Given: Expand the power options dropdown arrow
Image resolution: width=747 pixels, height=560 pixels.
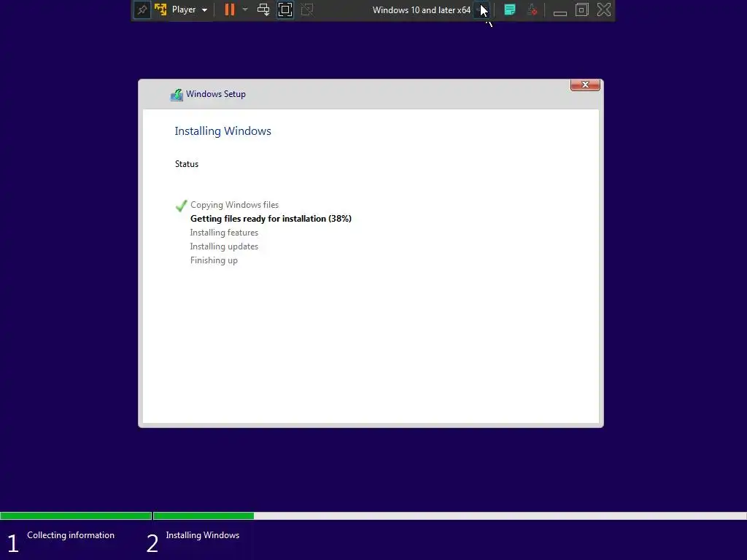Looking at the screenshot, I should click(245, 9).
